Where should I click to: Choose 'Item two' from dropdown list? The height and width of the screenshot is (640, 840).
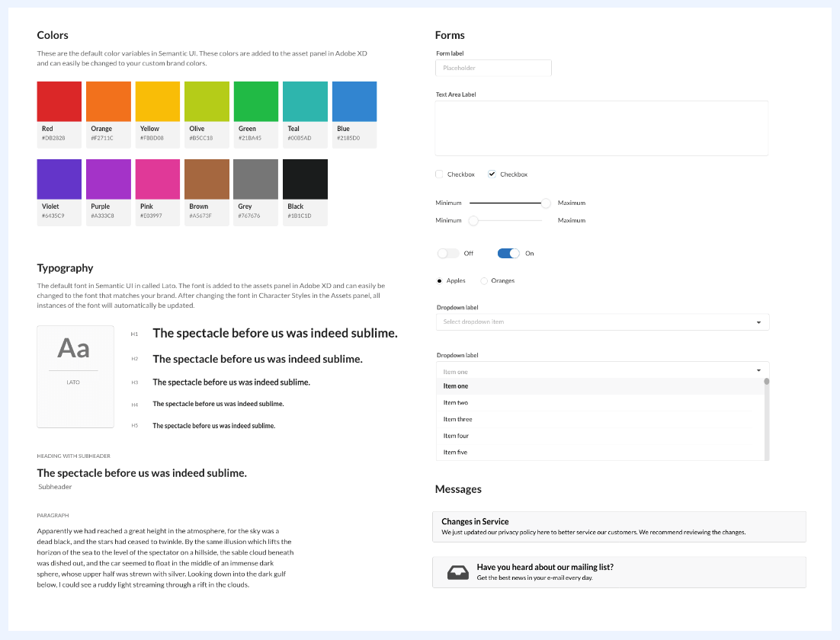pyautogui.click(x=456, y=402)
